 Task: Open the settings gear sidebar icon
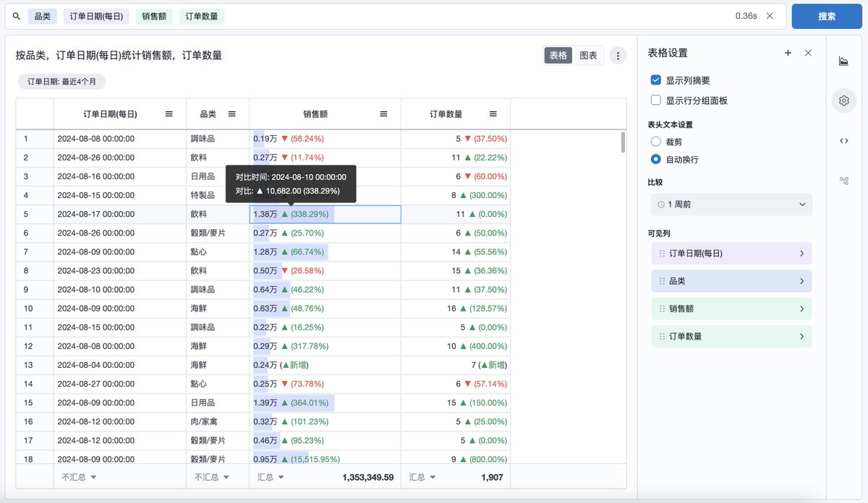(x=843, y=101)
